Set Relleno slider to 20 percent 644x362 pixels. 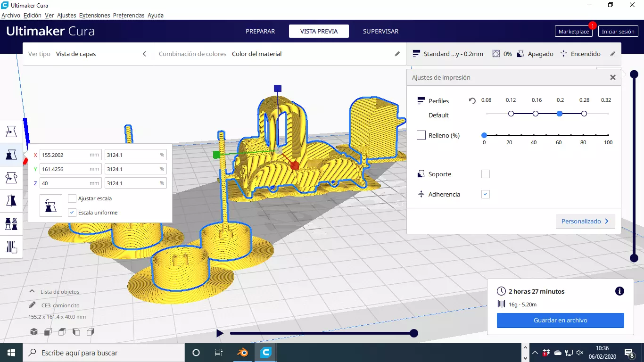509,135
